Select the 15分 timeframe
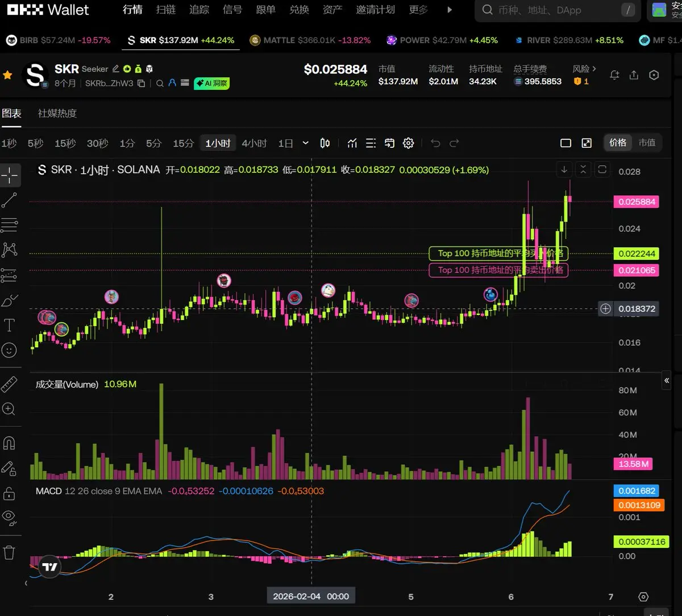Screen dimensions: 682x616 tap(183, 143)
